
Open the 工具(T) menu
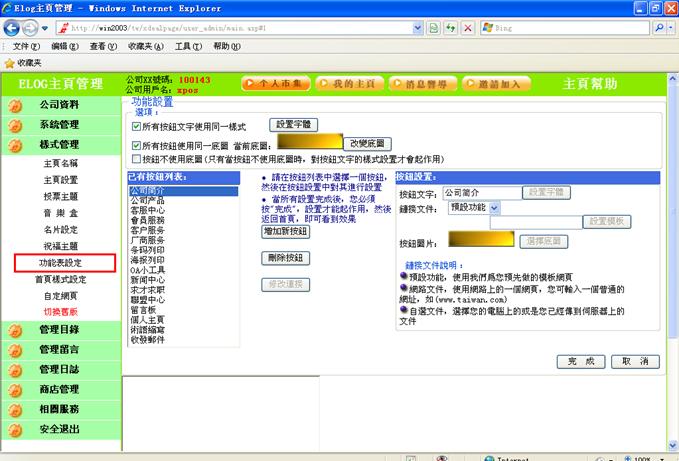pyautogui.click(x=188, y=46)
